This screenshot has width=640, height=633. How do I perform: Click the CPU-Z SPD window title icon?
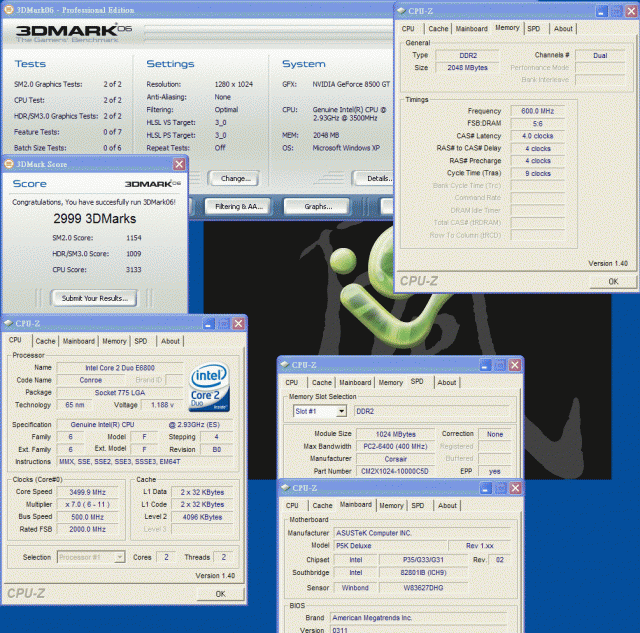point(285,365)
